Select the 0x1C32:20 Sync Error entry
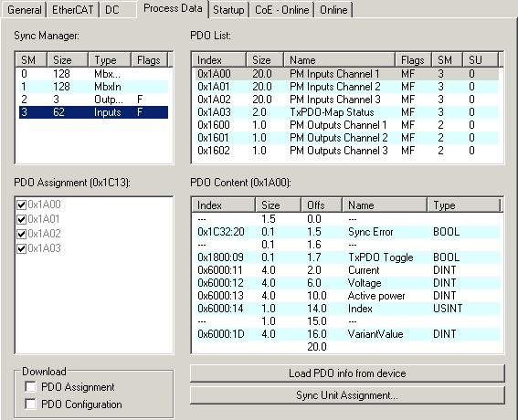Viewport: 518px width, 420px height. coord(347,232)
